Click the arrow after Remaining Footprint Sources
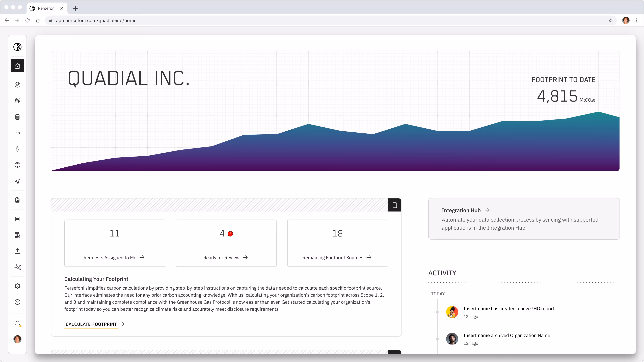Screen dimensions: 644x362 click(369, 258)
